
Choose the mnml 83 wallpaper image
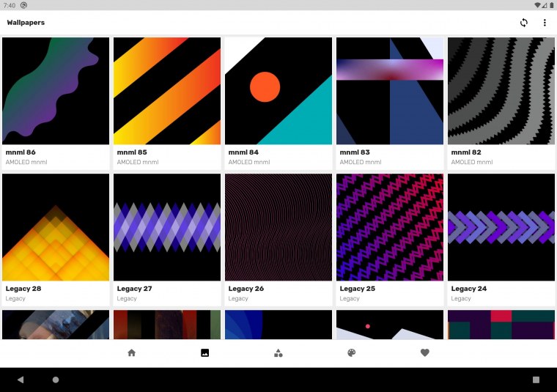click(390, 91)
